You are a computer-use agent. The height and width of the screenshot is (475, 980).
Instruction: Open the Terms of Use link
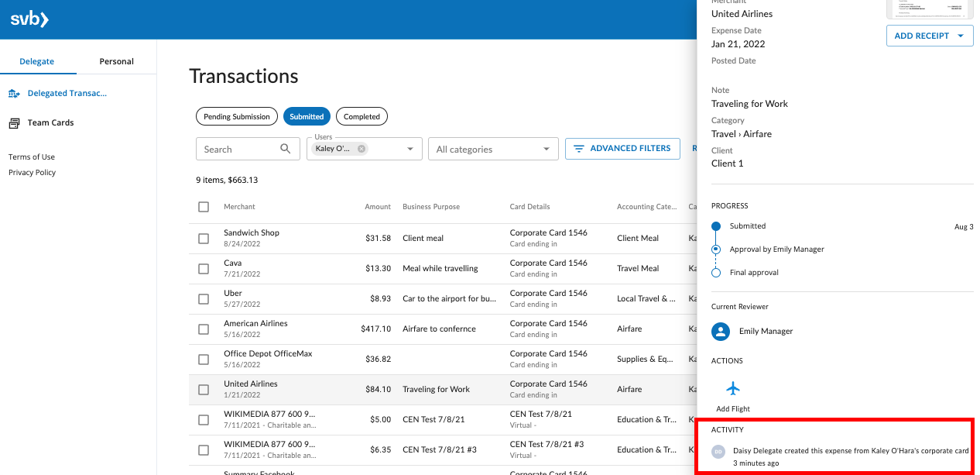coord(32,157)
